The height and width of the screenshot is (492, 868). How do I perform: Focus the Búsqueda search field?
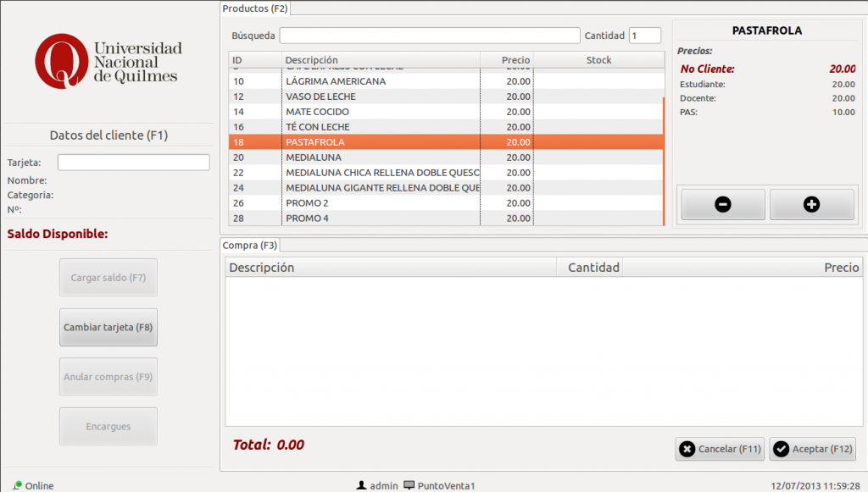pos(430,36)
